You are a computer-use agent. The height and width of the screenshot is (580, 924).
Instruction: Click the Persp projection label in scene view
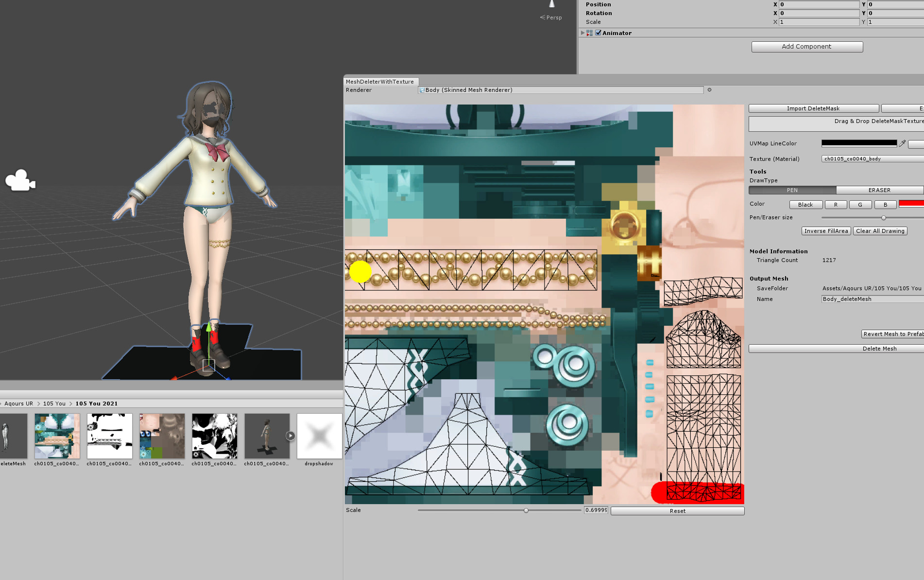click(553, 18)
